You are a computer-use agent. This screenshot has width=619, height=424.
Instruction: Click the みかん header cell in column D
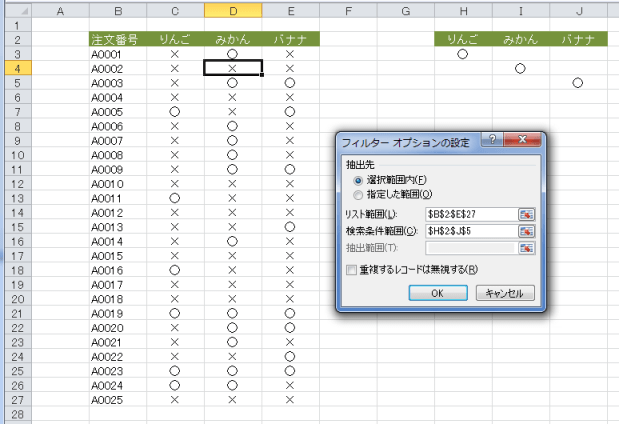point(232,39)
